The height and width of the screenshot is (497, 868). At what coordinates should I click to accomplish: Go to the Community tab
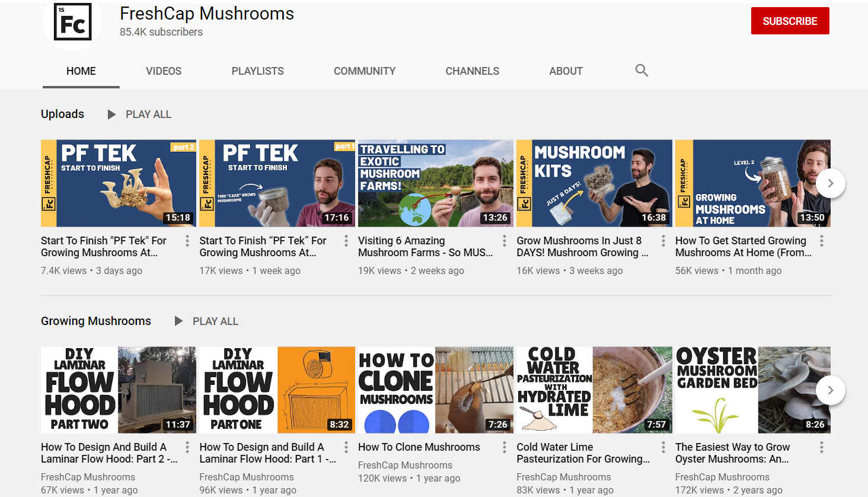(x=364, y=71)
